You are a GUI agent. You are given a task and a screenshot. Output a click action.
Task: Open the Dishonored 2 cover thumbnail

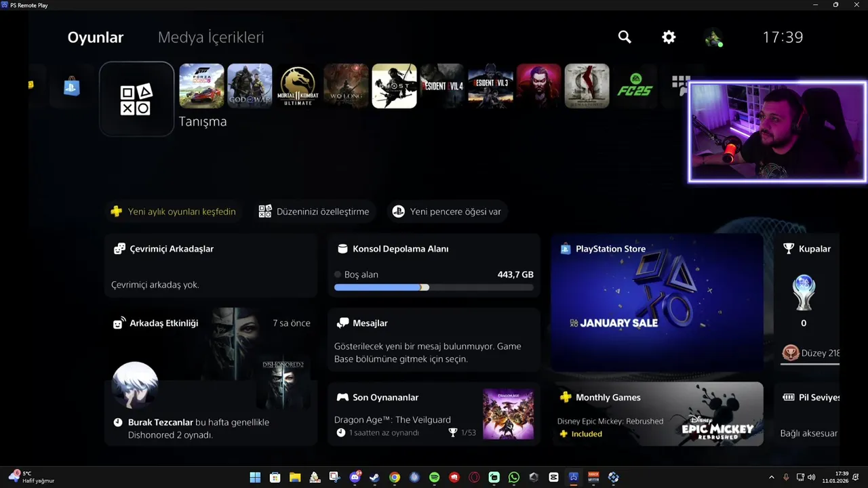[x=283, y=384]
